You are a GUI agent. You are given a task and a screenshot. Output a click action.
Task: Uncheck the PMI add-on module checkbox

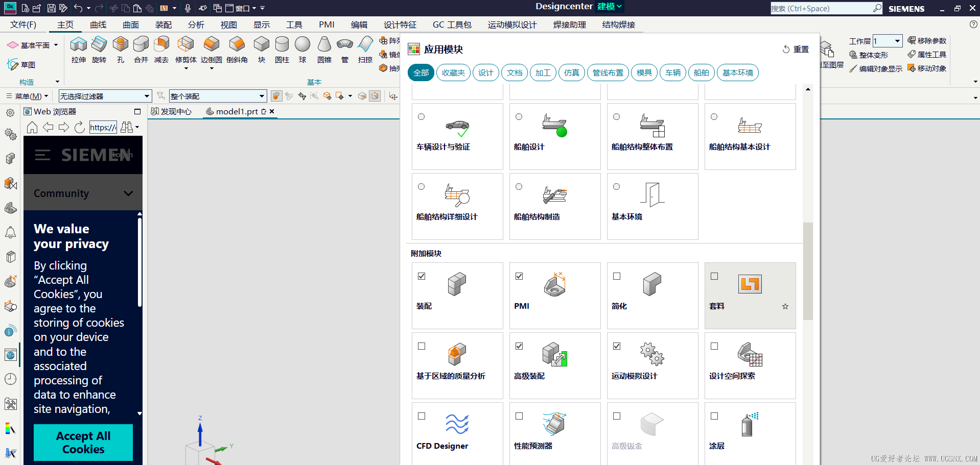(519, 276)
